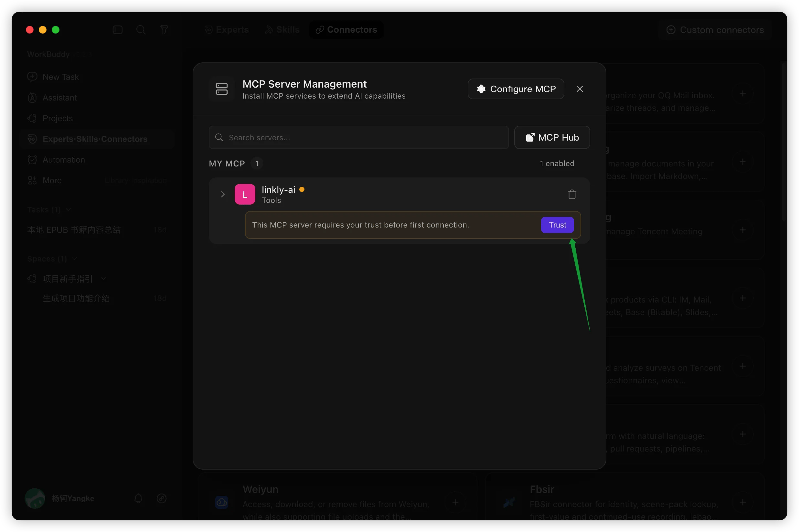Click the compass icon beside notification bell
Image resolution: width=799 pixels, height=532 pixels.
[x=162, y=498]
